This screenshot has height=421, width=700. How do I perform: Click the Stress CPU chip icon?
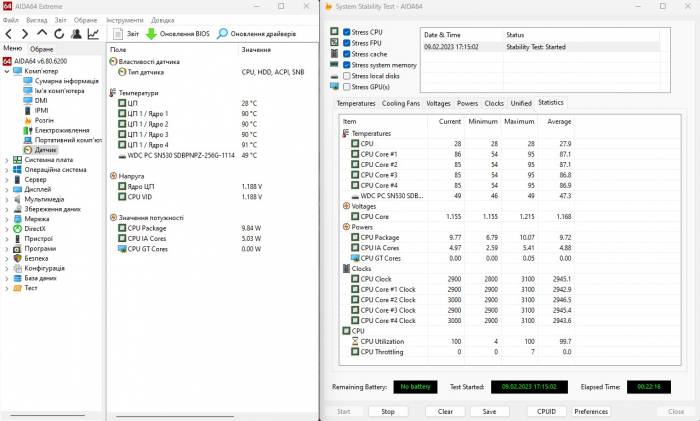point(334,31)
